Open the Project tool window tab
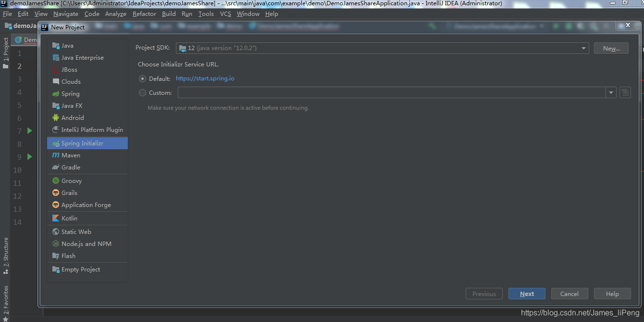The image size is (644, 322). (x=5, y=53)
